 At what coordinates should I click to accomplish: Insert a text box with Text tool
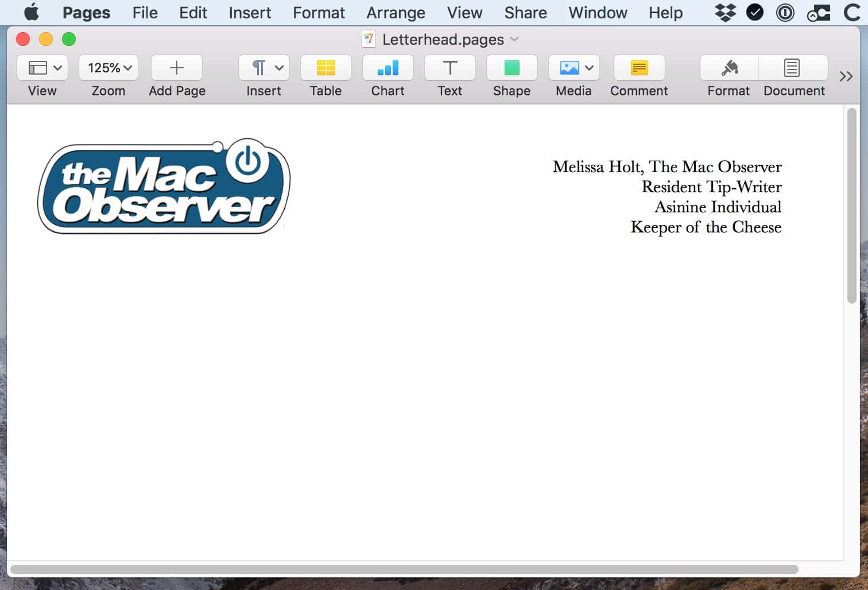coord(449,68)
